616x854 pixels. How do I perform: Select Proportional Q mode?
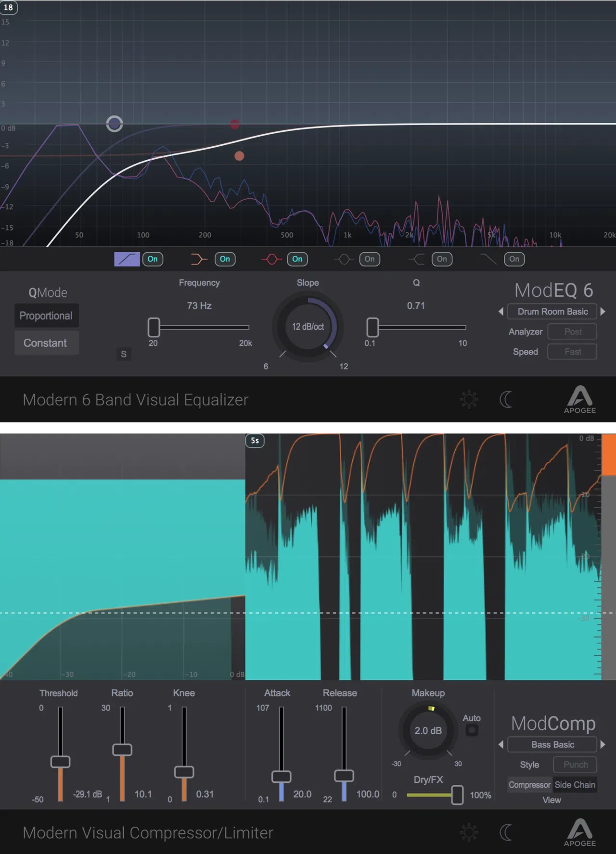pos(46,316)
